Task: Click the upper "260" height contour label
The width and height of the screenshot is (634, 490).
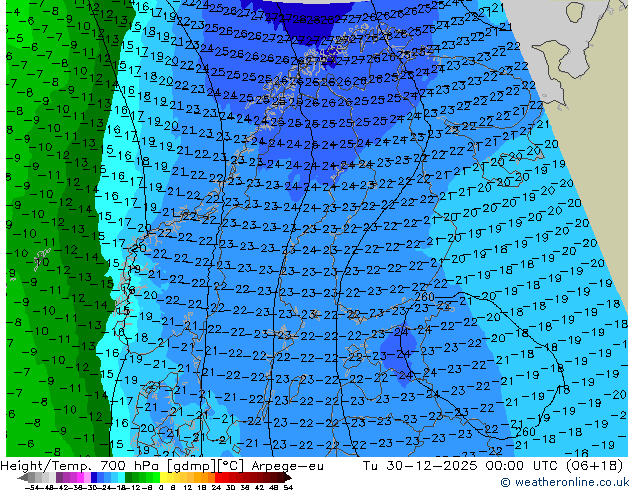Action: pos(425,297)
